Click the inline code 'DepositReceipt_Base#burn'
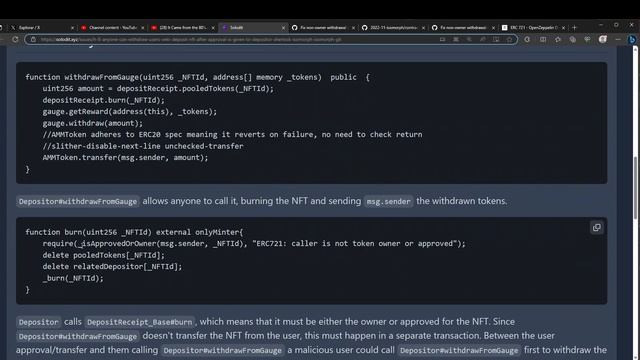 140,322
